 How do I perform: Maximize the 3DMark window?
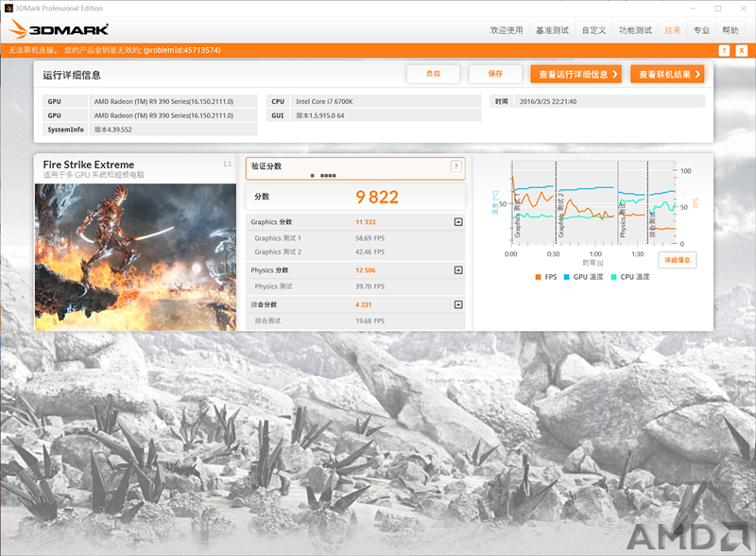pyautogui.click(x=718, y=9)
